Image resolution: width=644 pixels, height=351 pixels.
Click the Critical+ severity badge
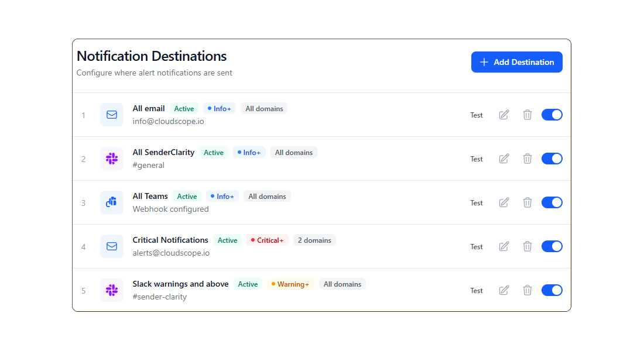267,240
